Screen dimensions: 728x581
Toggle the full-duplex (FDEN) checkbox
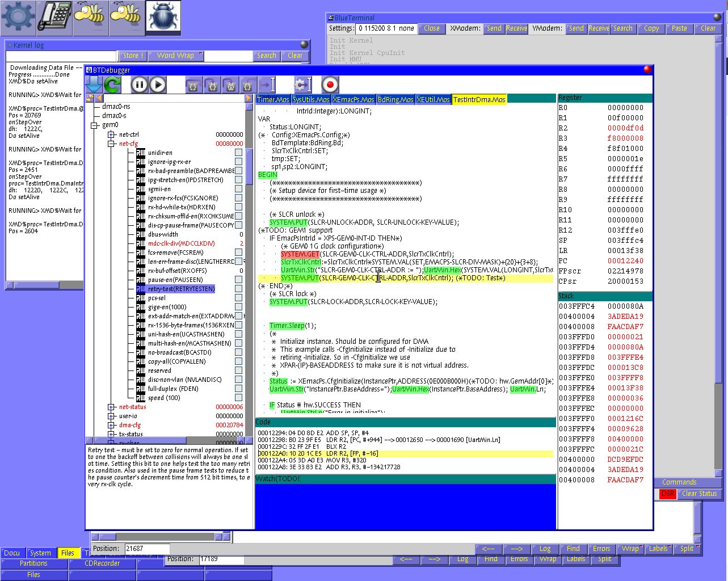[239, 389]
